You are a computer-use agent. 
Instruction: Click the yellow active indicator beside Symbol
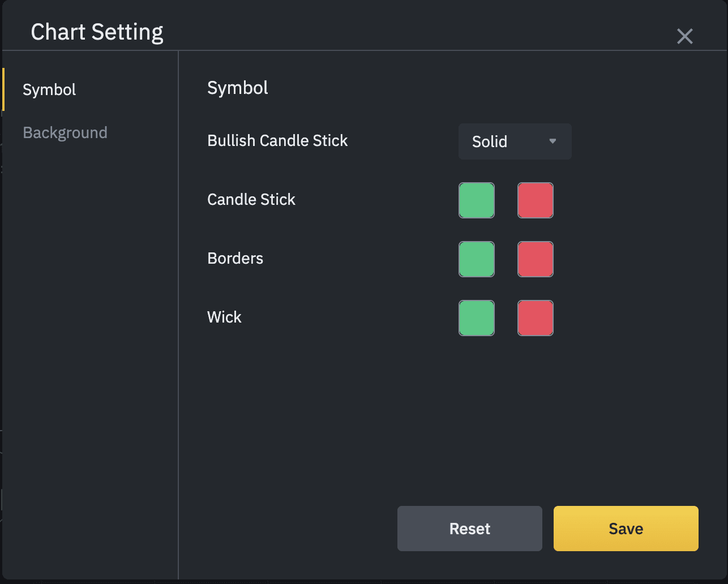coord(3,89)
